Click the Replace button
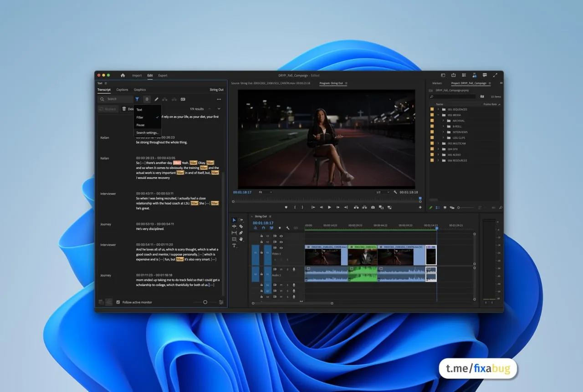Image resolution: width=583 pixels, height=392 pixels. (108, 109)
